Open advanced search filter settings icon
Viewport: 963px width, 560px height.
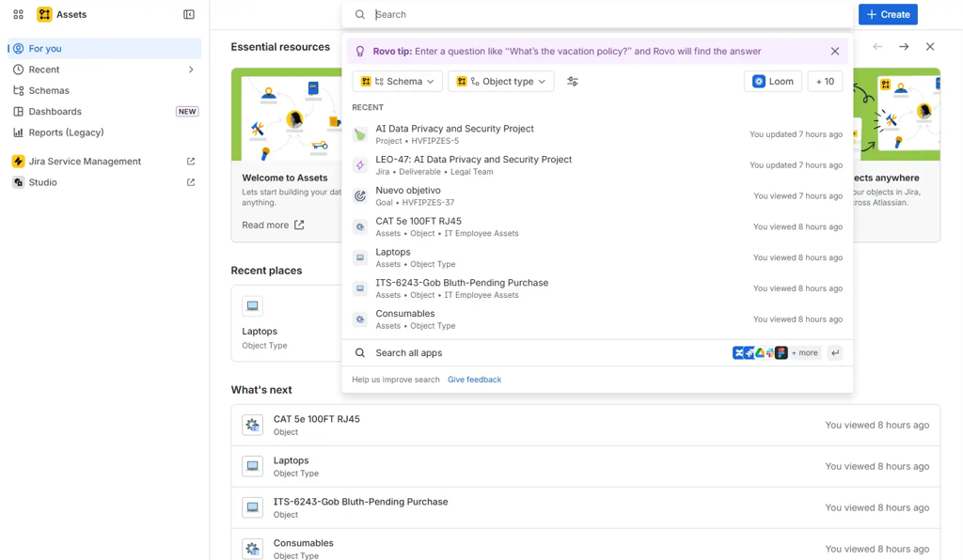tap(573, 81)
